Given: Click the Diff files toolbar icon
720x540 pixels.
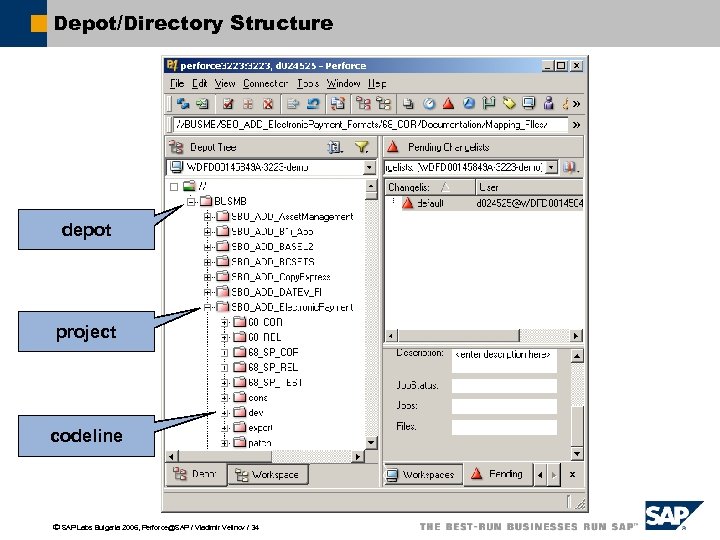Looking at the screenshot, I should pyautogui.click(x=338, y=104).
